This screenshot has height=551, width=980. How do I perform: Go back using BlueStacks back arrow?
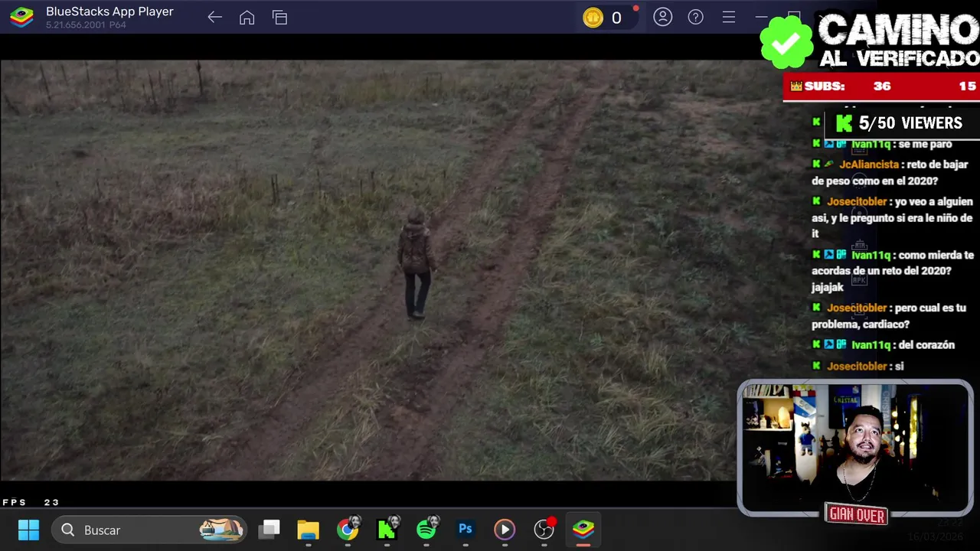(x=214, y=18)
